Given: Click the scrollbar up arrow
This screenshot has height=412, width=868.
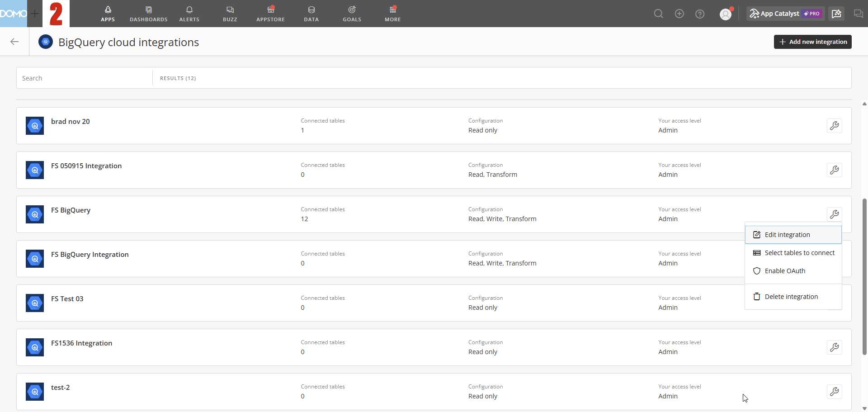Looking at the screenshot, I should pyautogui.click(x=864, y=104).
